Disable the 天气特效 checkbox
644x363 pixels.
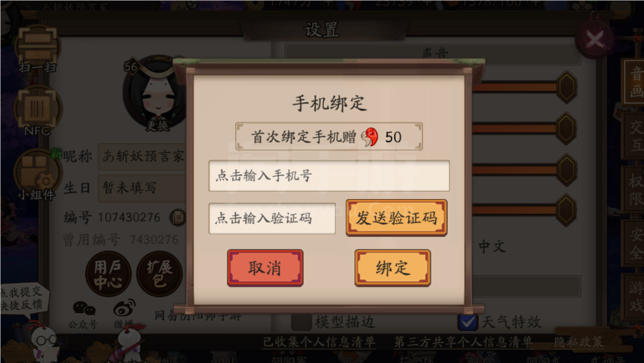point(468,322)
